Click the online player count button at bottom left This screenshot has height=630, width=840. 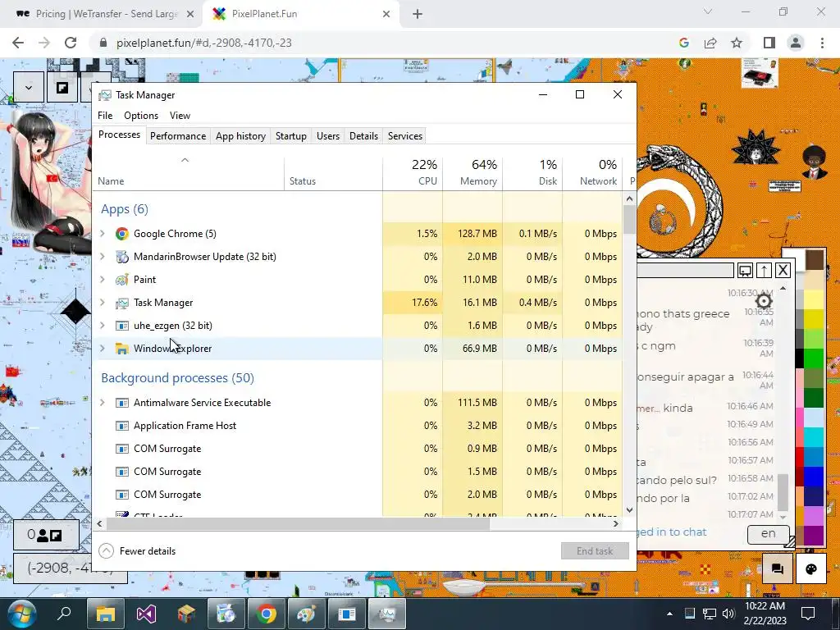click(46, 535)
